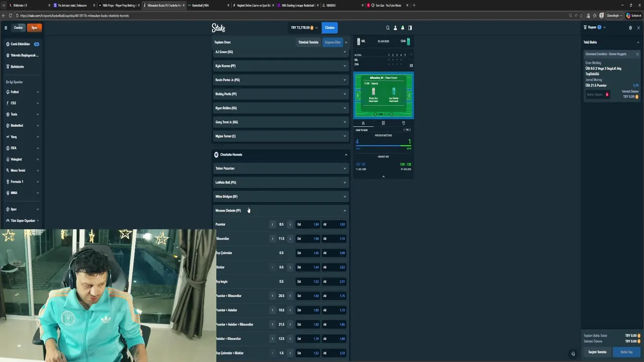Click the FIFA icon in sidebar
Screen dimensions: 644x362
[x=8, y=148]
